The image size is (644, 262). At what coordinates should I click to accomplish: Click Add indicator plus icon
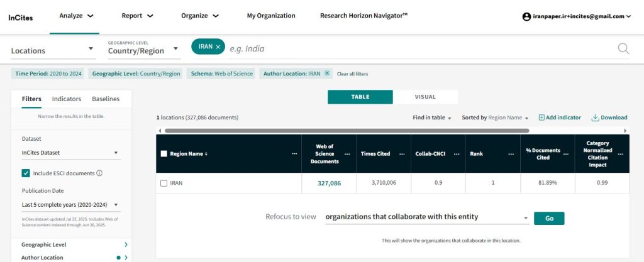541,117
